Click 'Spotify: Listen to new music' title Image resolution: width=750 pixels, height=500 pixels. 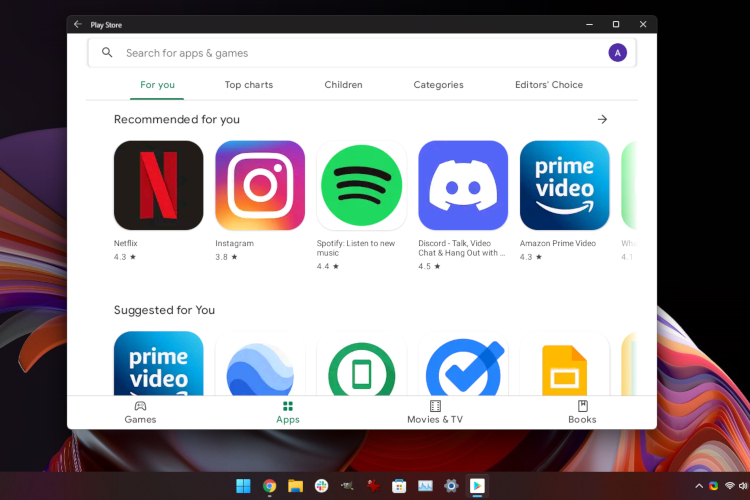pyautogui.click(x=356, y=248)
